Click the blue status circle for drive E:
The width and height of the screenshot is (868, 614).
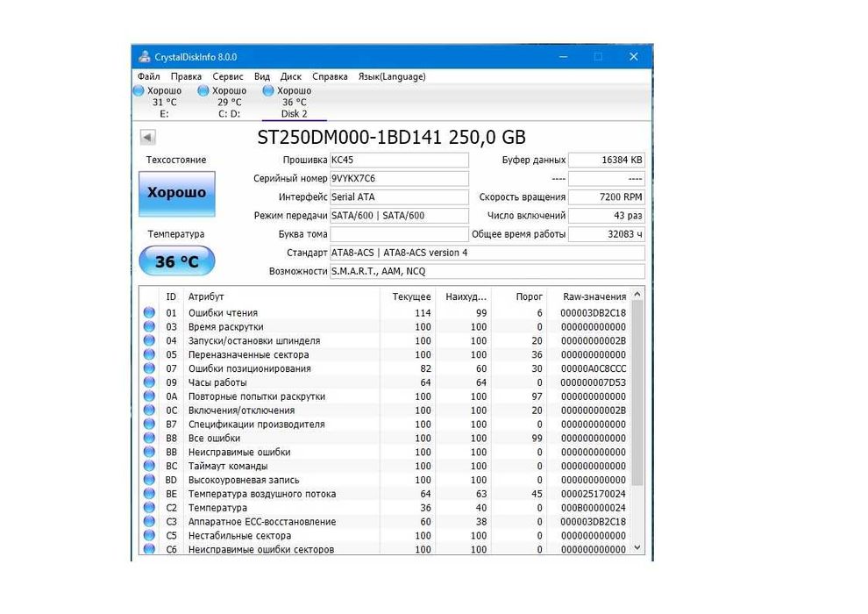[x=139, y=90]
